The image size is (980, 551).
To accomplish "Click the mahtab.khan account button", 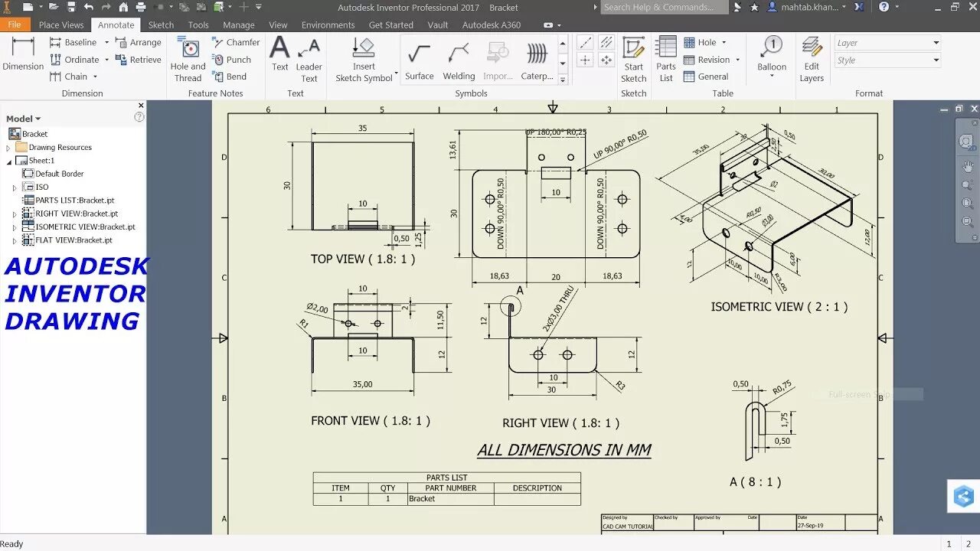I will 806,7.
